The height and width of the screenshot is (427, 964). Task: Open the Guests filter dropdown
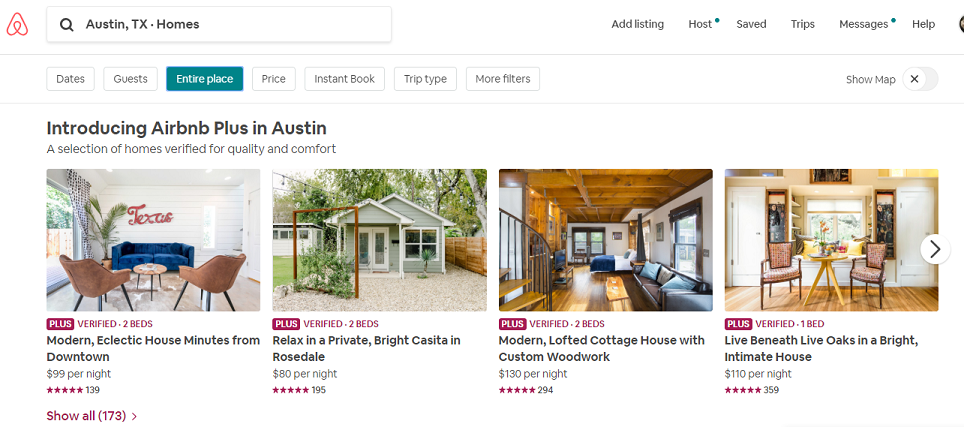130,79
